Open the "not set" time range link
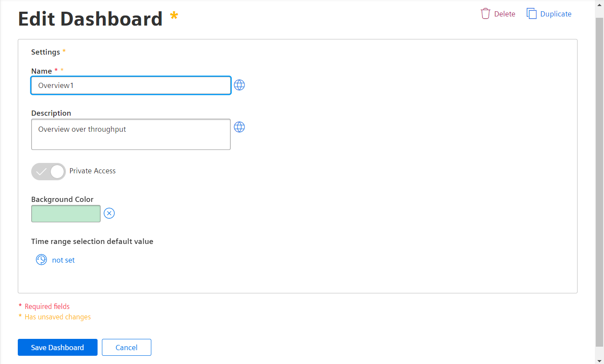Image resolution: width=604 pixels, height=364 pixels. (x=63, y=260)
